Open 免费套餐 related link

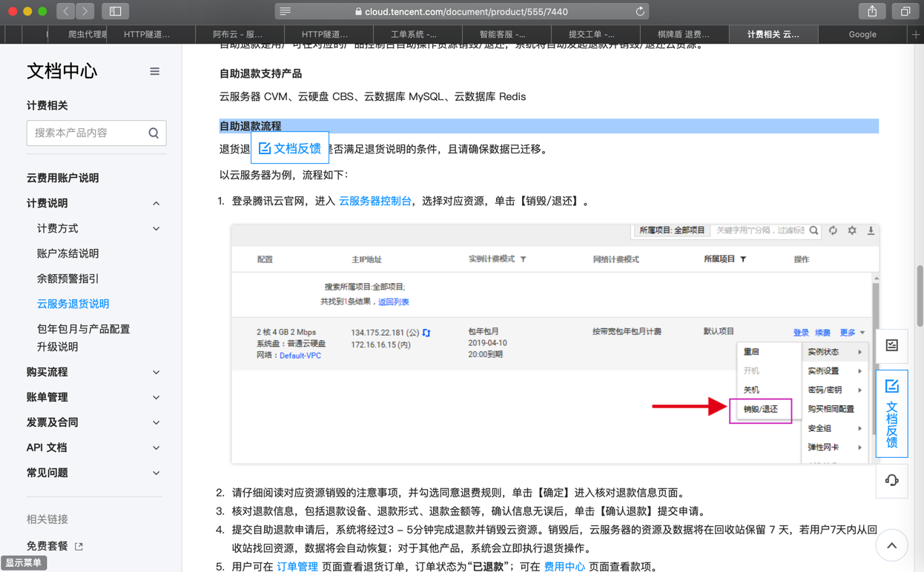(x=47, y=547)
